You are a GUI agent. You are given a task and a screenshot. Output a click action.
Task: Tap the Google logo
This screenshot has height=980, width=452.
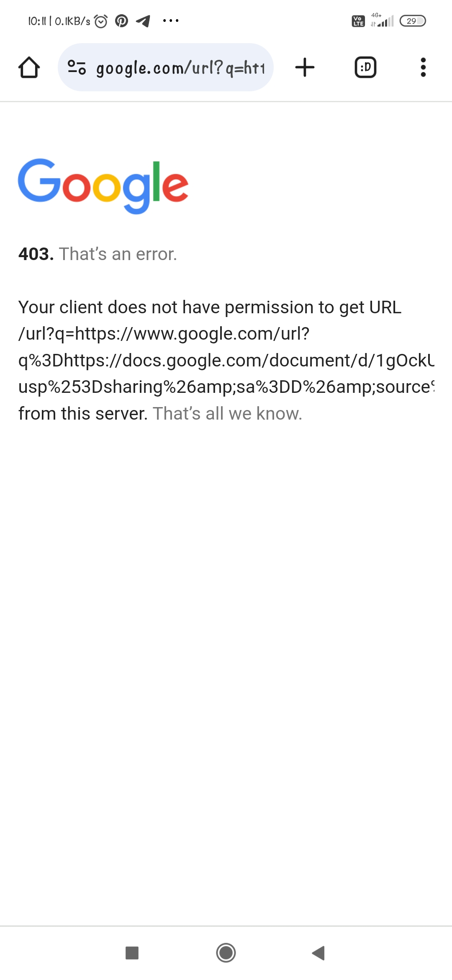(x=103, y=186)
